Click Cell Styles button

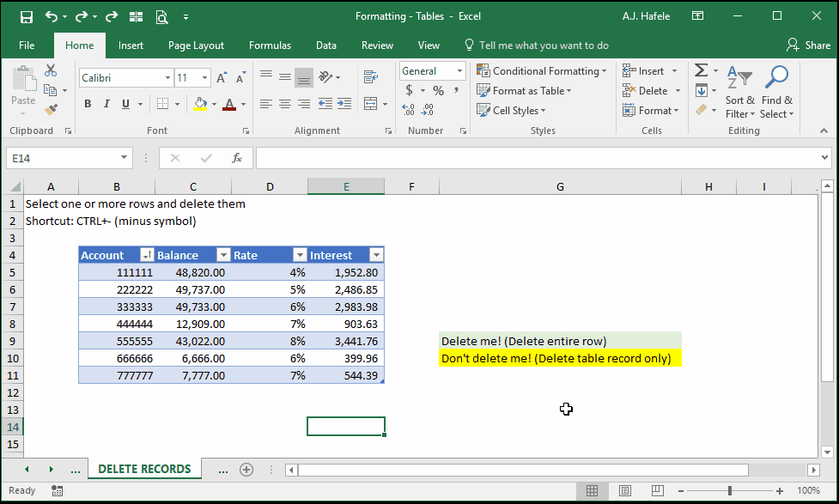[x=511, y=110]
